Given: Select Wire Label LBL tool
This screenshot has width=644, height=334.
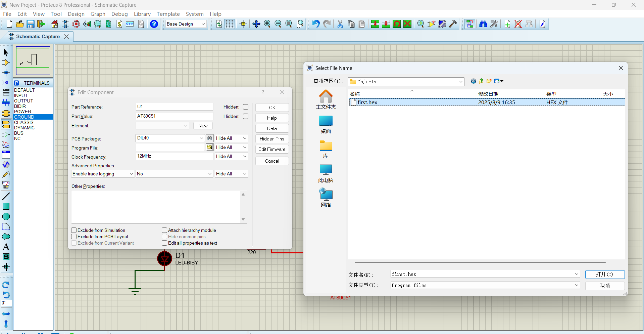Looking at the screenshot, I should click(x=6, y=83).
